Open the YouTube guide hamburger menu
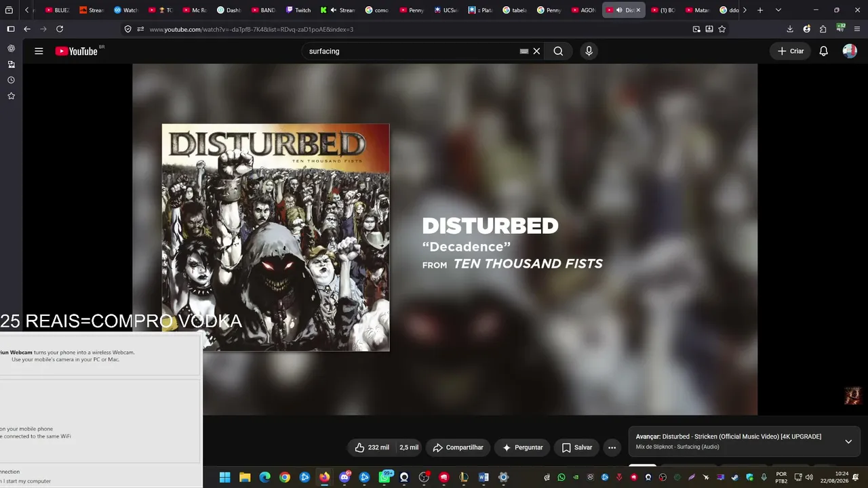Image resolution: width=868 pixels, height=488 pixels. 39,51
